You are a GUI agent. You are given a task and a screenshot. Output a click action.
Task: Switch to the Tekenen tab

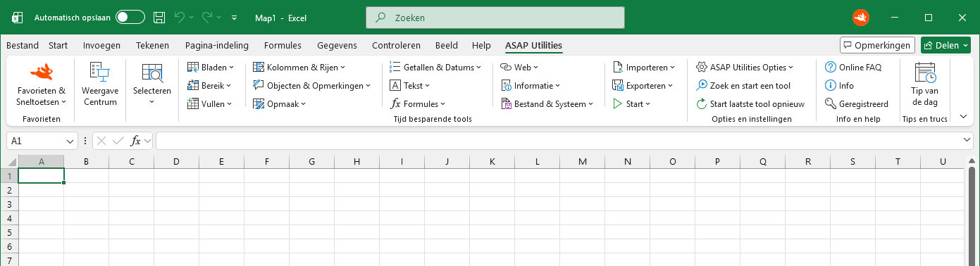click(x=152, y=45)
